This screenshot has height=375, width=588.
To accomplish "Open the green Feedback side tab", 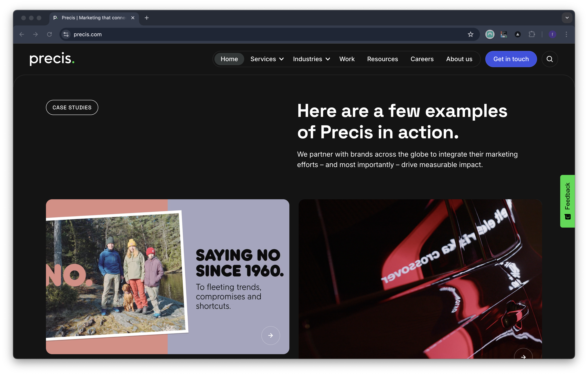I will (x=567, y=201).
